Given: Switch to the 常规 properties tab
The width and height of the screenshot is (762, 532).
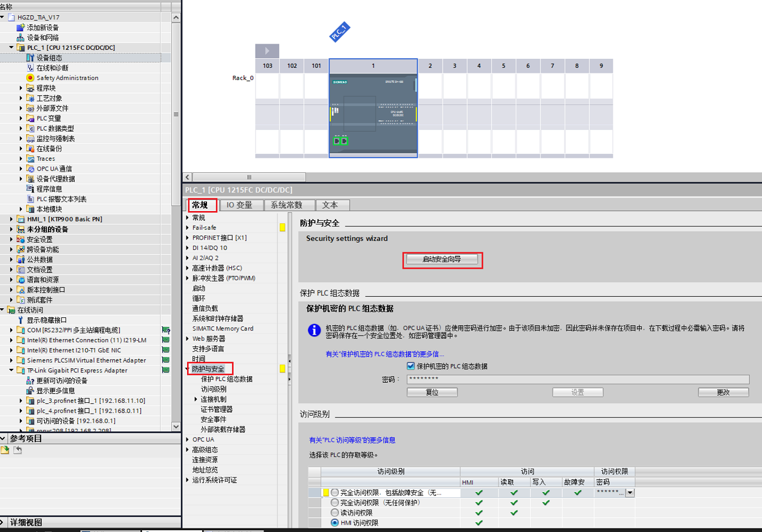Looking at the screenshot, I should [x=200, y=205].
